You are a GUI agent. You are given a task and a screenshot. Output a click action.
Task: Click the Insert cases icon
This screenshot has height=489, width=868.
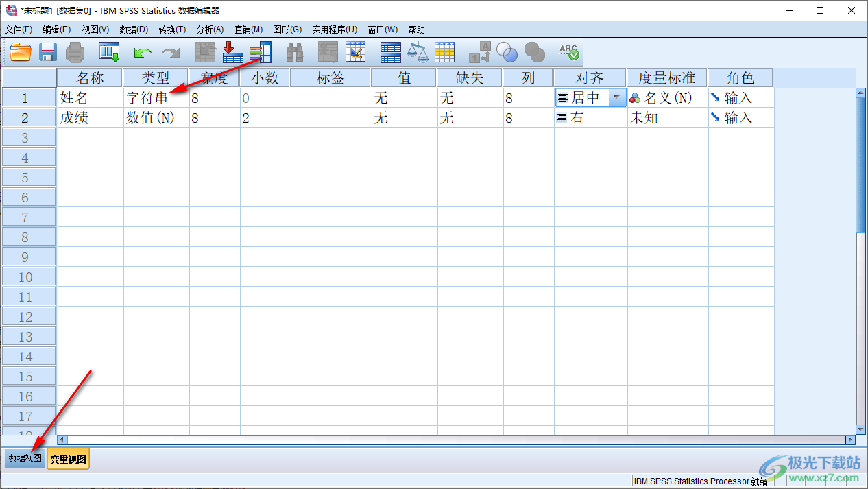coord(328,52)
